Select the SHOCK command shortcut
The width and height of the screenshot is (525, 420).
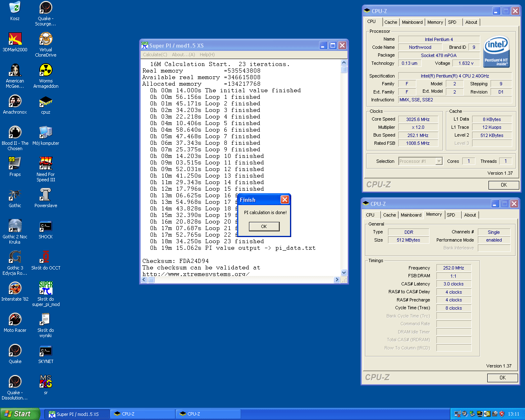46,229
